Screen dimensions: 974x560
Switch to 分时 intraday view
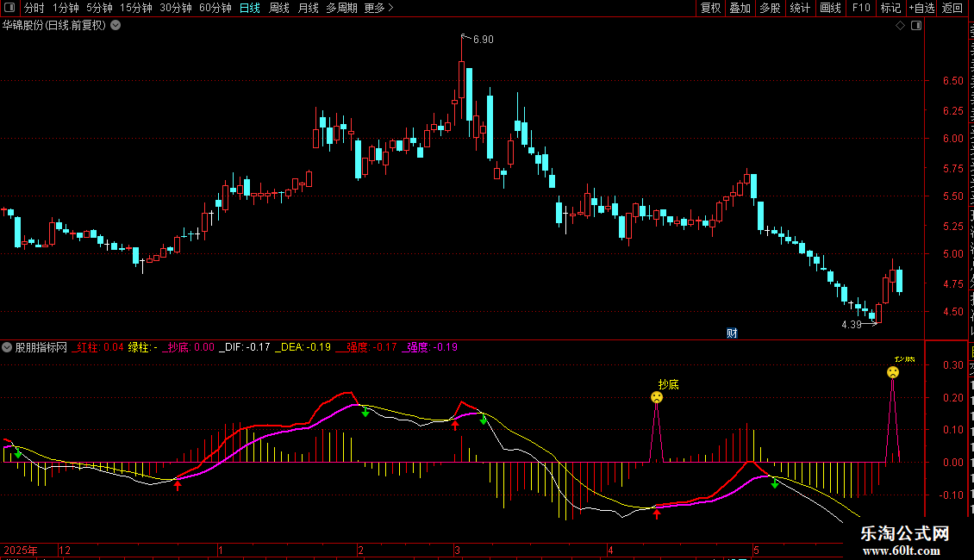(34, 8)
